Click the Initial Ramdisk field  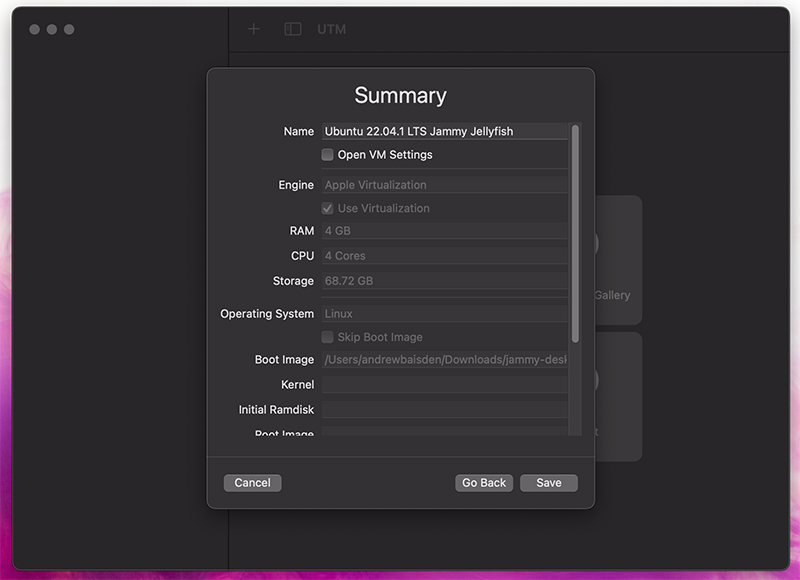tap(445, 409)
